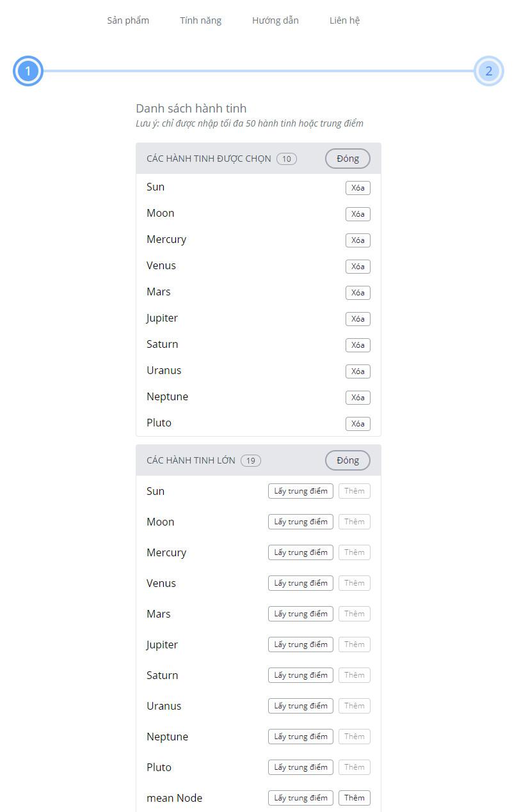Collapse the CÁC HÀNH TINH ĐƯỢC CHỌN panel with Đóng
Viewport: 519px width, 812px height.
pyautogui.click(x=347, y=158)
